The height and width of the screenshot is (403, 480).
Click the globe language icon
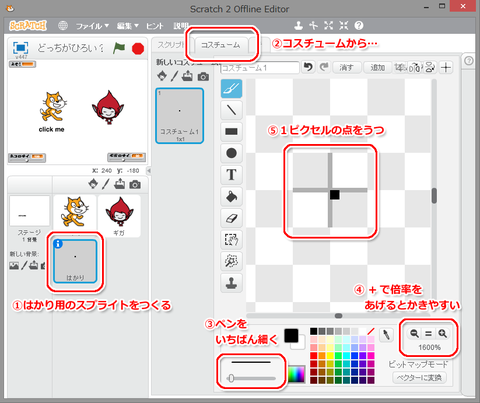(63, 25)
